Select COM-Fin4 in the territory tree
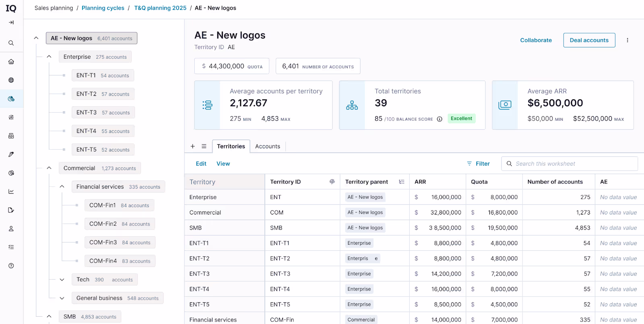The width and height of the screenshot is (644, 324). coord(120,261)
